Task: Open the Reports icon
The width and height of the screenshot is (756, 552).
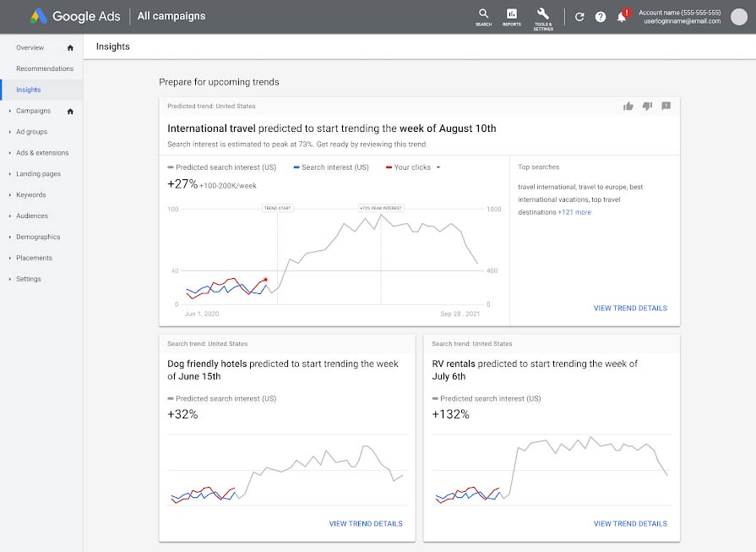Action: 511,16
